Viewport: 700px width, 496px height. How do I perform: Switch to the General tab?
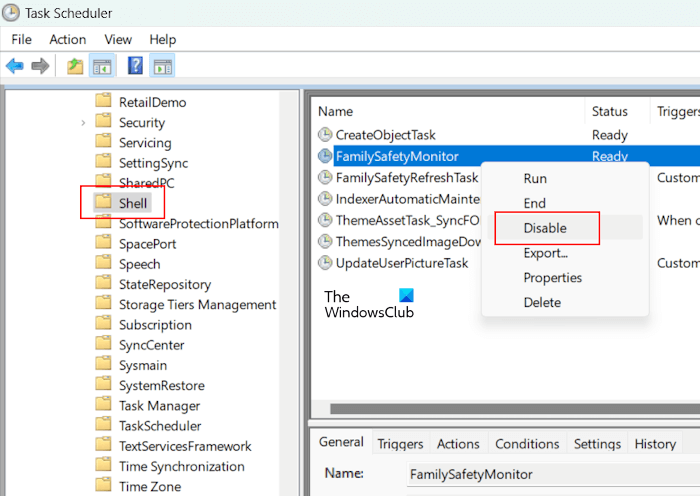coord(341,442)
